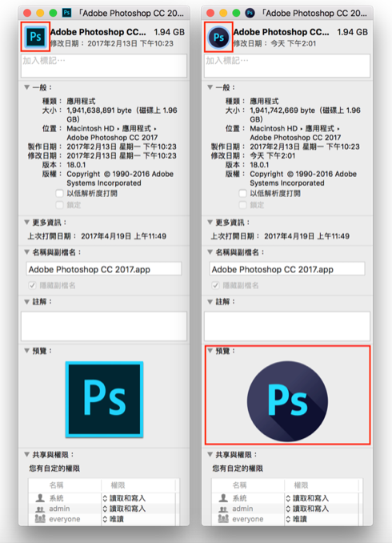Select square Ps icon in left window header
Image resolution: width=392 pixels, height=543 pixels.
pos(35,37)
